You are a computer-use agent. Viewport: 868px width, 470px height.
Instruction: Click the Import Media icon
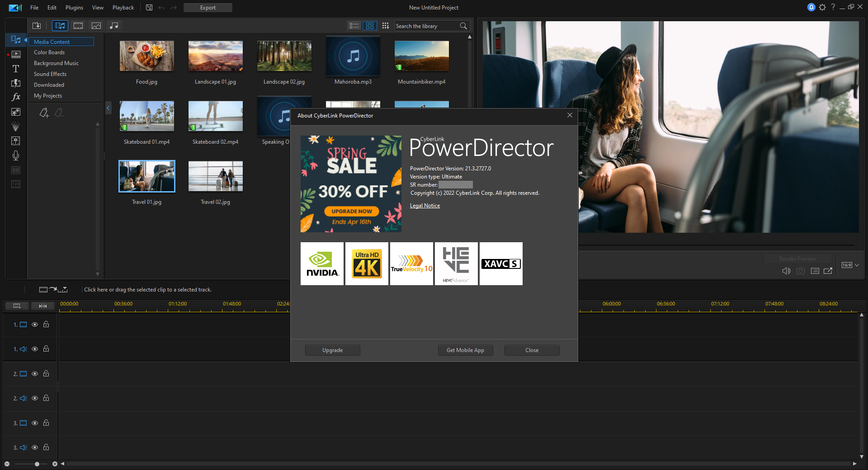tap(37, 26)
